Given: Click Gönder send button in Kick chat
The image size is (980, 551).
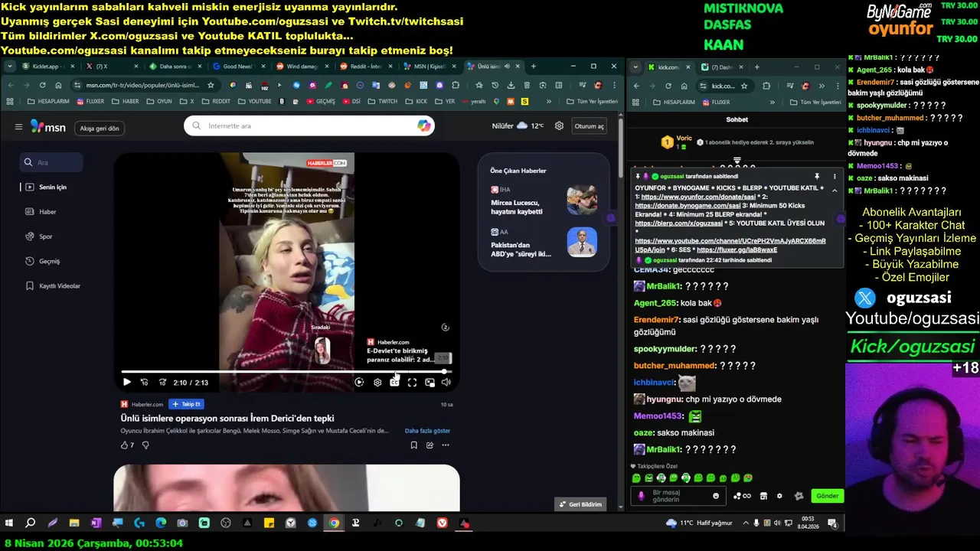Looking at the screenshot, I should pos(827,496).
